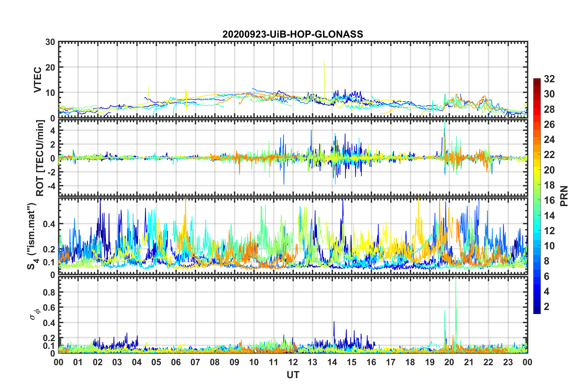Viewport: 586px width, 392px height.
Task: Click the PRN colorbar label
Action: tap(564, 196)
